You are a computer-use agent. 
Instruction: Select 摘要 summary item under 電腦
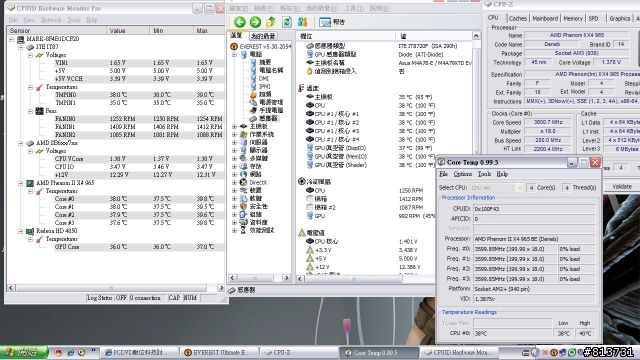click(265, 62)
